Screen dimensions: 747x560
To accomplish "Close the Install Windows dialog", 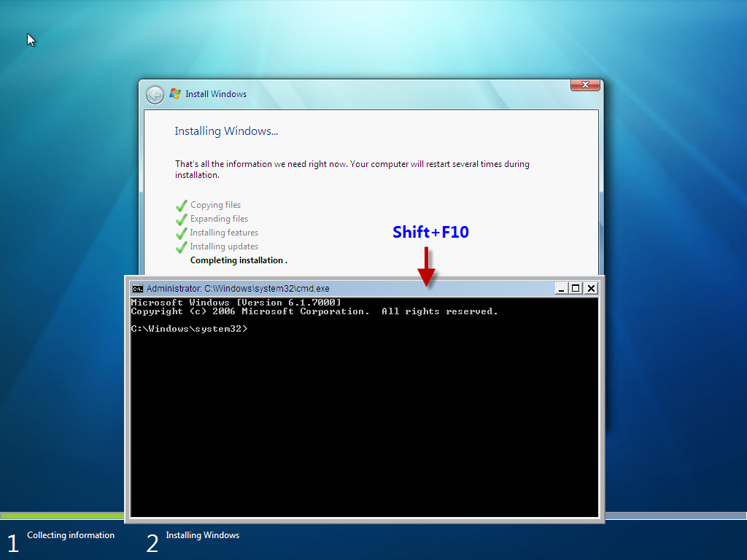I will pos(585,85).
